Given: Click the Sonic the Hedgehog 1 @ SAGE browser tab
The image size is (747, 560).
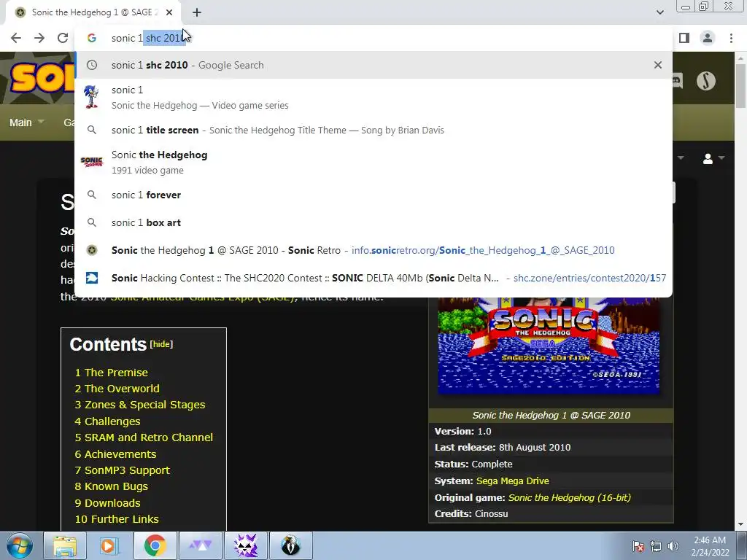Looking at the screenshot, I should tap(93, 12).
